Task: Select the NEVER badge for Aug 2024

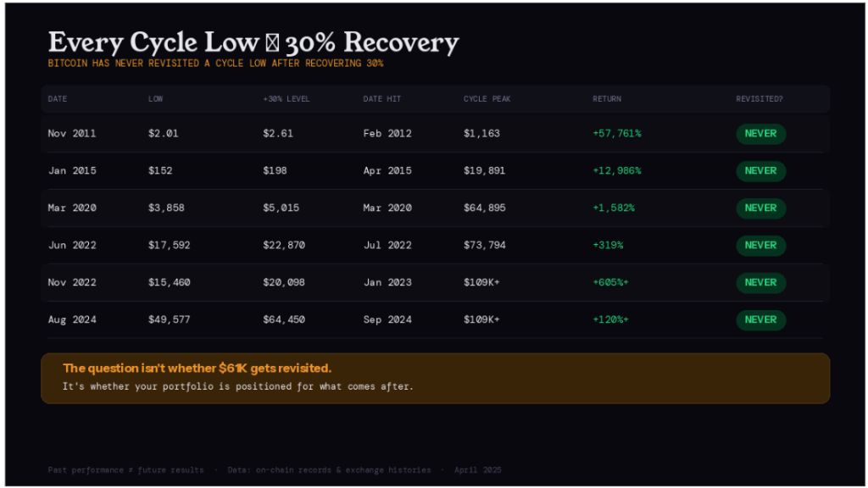Action: click(760, 320)
